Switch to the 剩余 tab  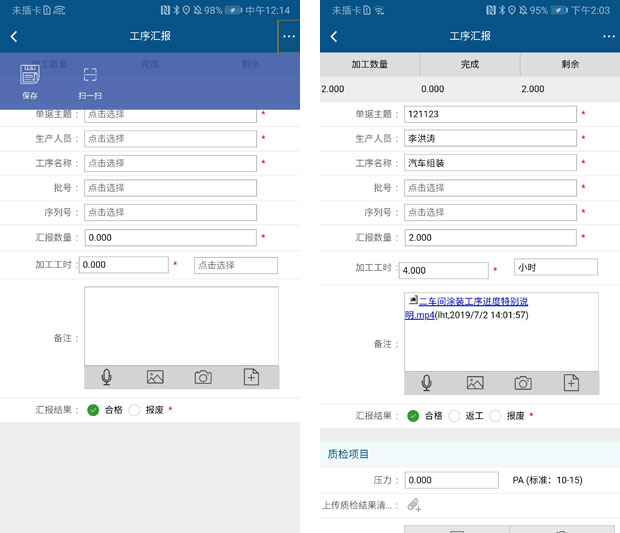(x=570, y=64)
